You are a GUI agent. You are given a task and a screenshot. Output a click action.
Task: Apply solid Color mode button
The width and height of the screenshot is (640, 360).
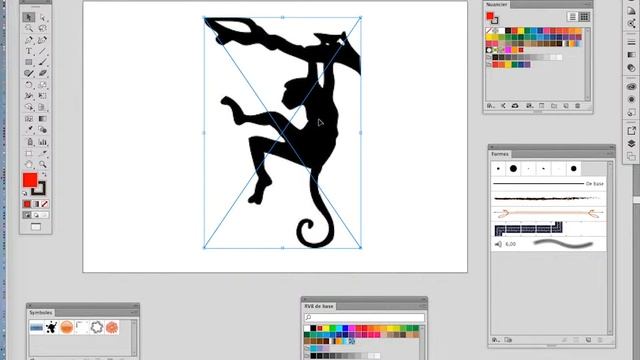click(27, 204)
